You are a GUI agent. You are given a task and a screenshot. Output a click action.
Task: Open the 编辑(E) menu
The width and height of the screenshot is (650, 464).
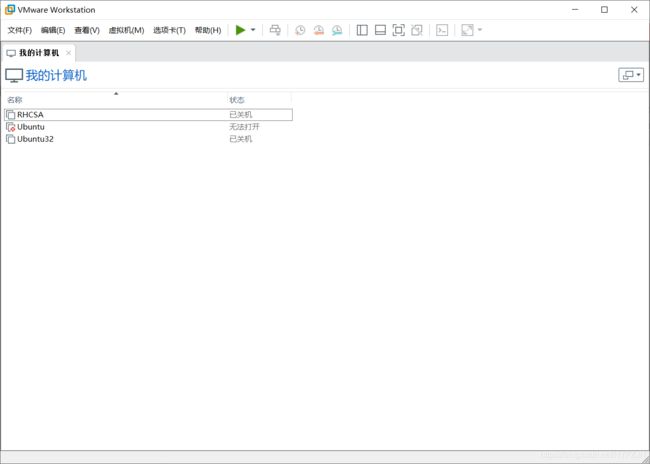[53, 30]
